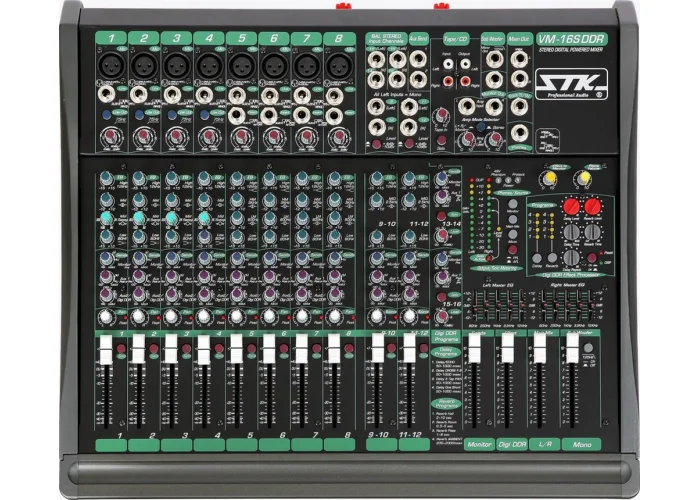Viewport: 700px width, 500px height.
Task: Select the Main Out L jack
Action: (x=519, y=59)
